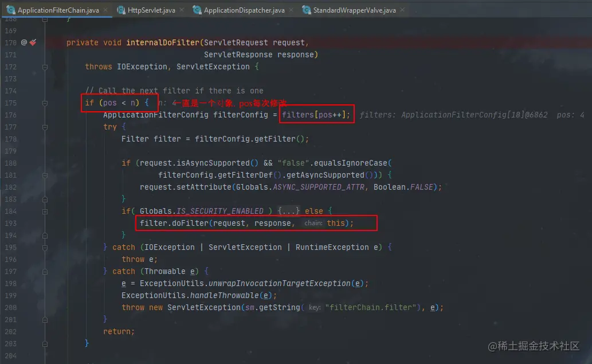Screen dimensions: 592x364
Task: Open the ApplicationDispatcher.java tab
Action: tap(244, 10)
